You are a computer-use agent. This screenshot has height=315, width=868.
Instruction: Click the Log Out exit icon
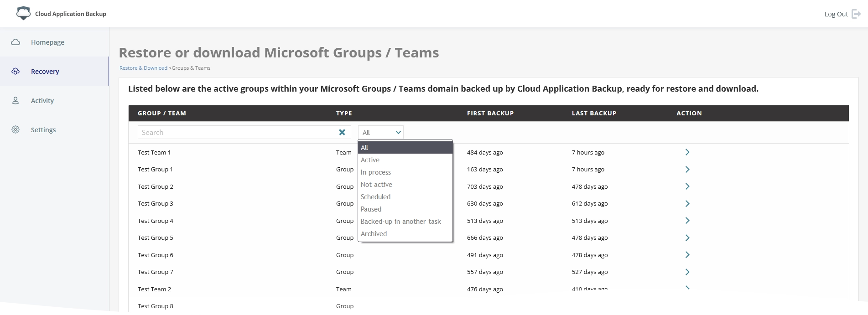pyautogui.click(x=856, y=14)
